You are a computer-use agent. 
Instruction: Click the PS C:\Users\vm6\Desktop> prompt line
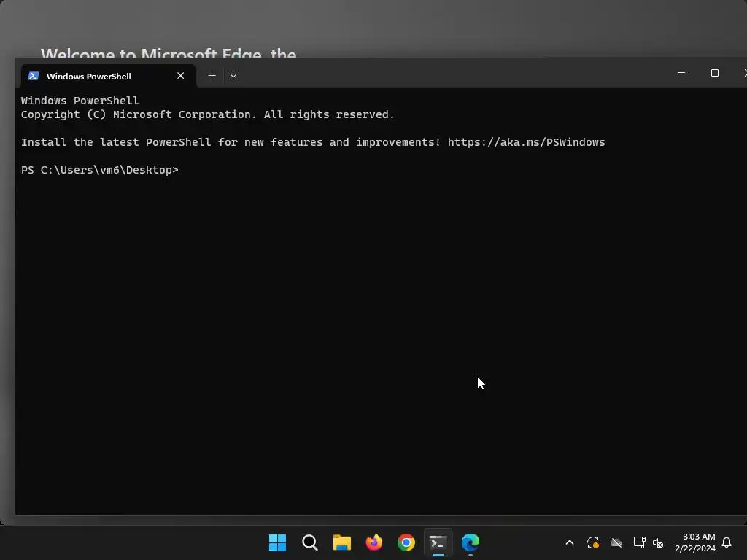pyautogui.click(x=99, y=170)
